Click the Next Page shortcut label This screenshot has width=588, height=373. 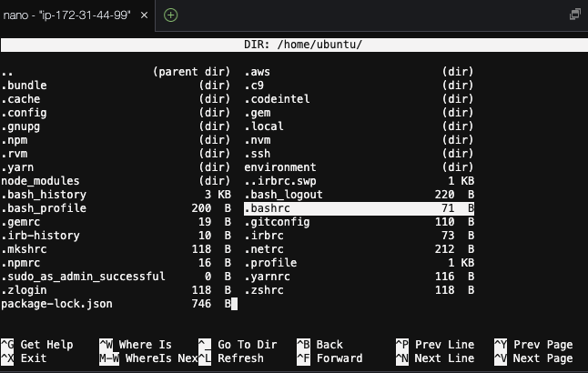(543, 358)
